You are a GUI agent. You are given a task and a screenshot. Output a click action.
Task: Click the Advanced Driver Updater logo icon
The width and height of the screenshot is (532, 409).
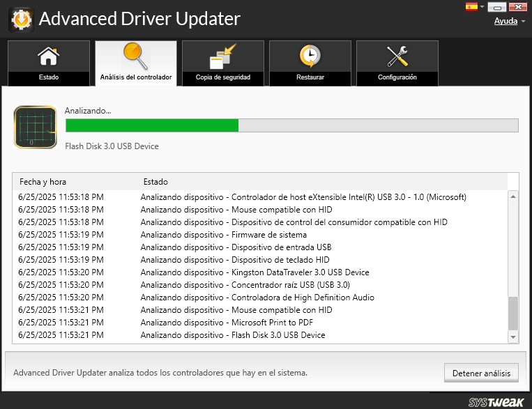coord(21,20)
